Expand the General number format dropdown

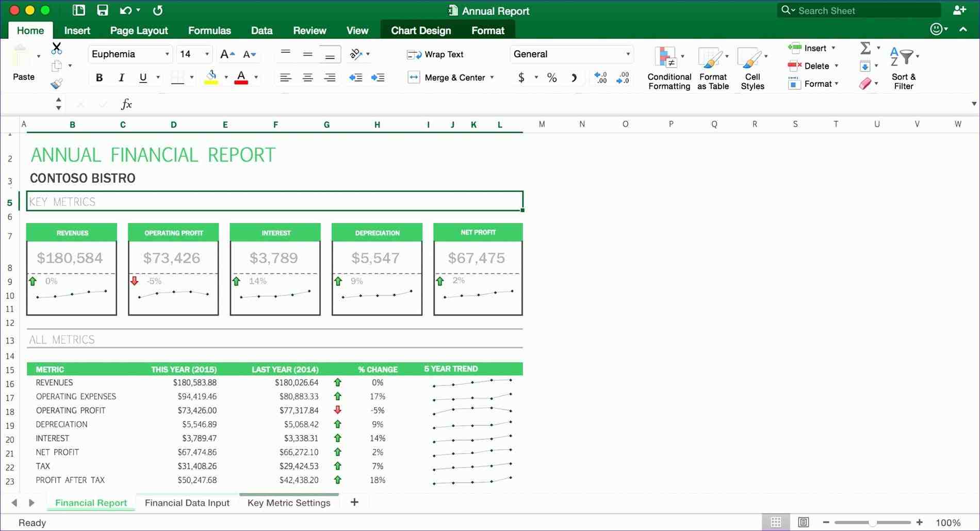628,54
